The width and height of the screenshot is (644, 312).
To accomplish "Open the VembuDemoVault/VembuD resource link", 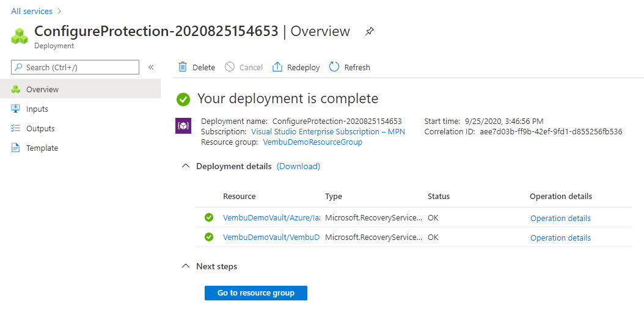I will coord(271,238).
